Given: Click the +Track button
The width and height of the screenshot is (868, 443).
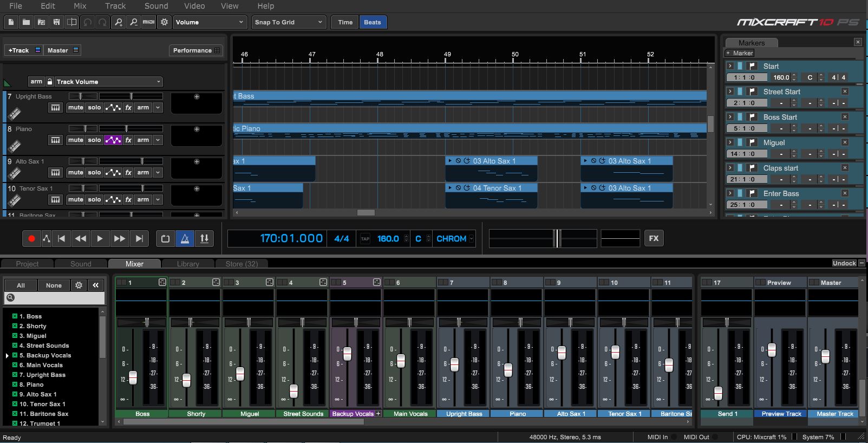Looking at the screenshot, I should (23, 50).
